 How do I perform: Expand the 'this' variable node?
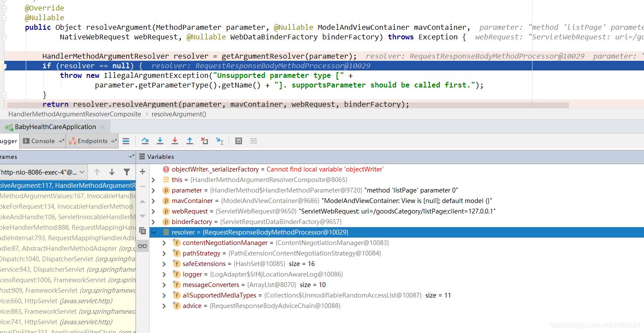(153, 180)
